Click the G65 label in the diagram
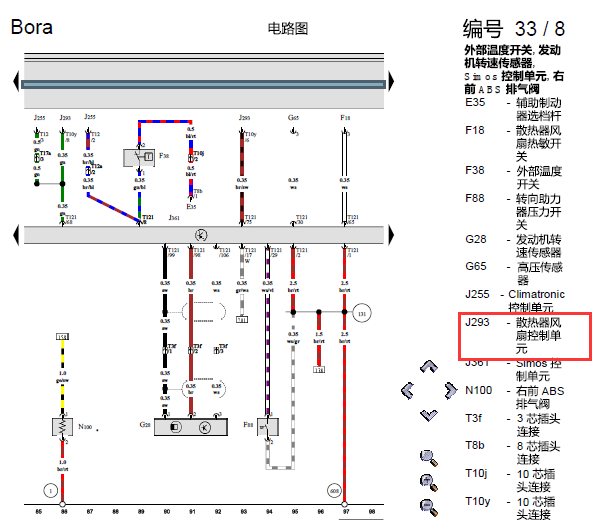This screenshot has height=520, width=609. (x=293, y=117)
